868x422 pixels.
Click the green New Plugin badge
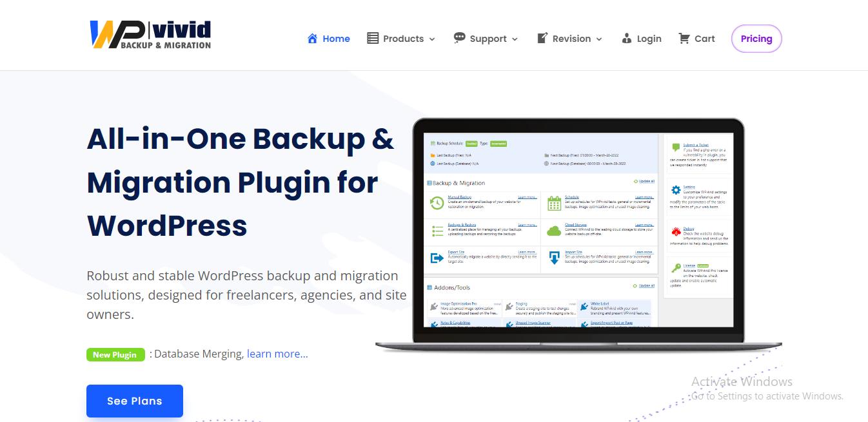pyautogui.click(x=115, y=354)
